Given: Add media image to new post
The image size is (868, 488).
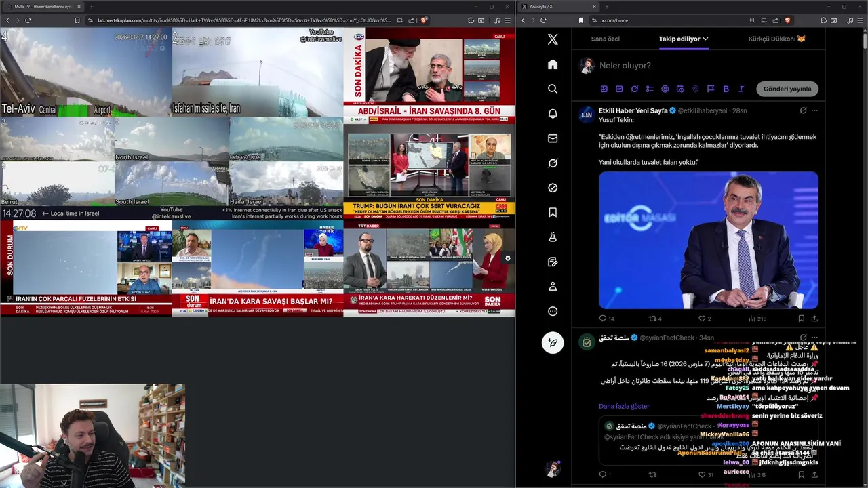Looking at the screenshot, I should pos(604,89).
